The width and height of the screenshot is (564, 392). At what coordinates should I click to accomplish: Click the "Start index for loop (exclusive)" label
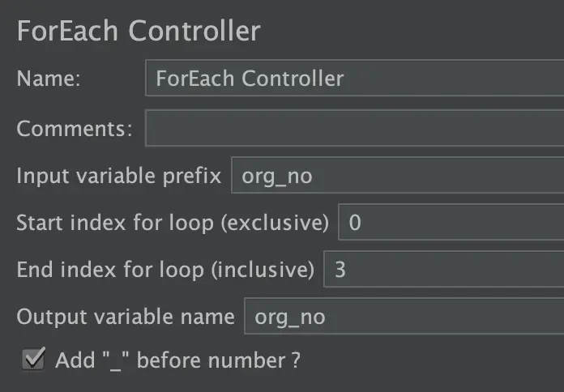point(173,223)
